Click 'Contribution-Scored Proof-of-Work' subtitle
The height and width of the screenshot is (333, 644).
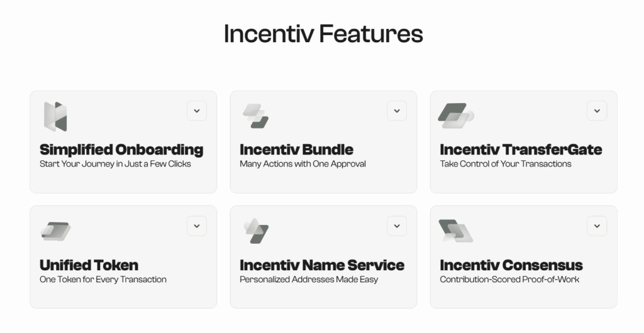(509, 279)
